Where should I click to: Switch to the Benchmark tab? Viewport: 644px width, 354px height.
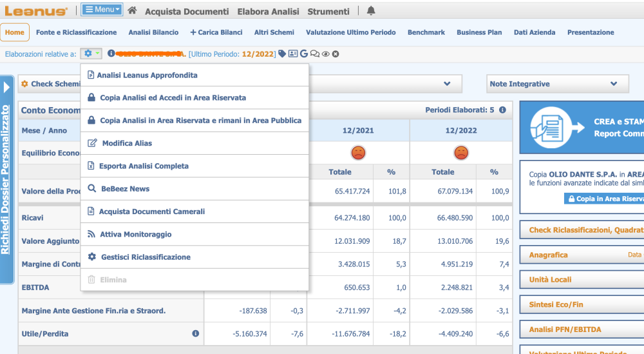(426, 32)
